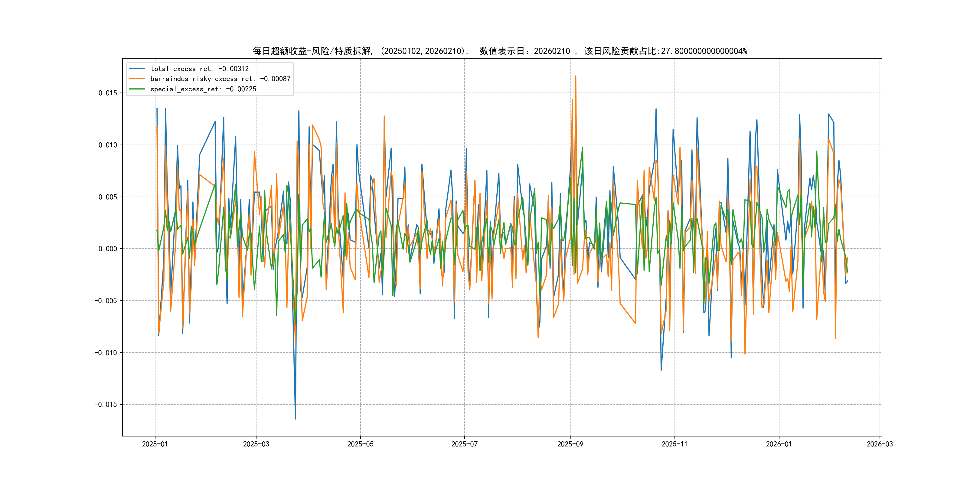Click the special_excess_ret legend text
980x490 pixels.
[x=203, y=89]
